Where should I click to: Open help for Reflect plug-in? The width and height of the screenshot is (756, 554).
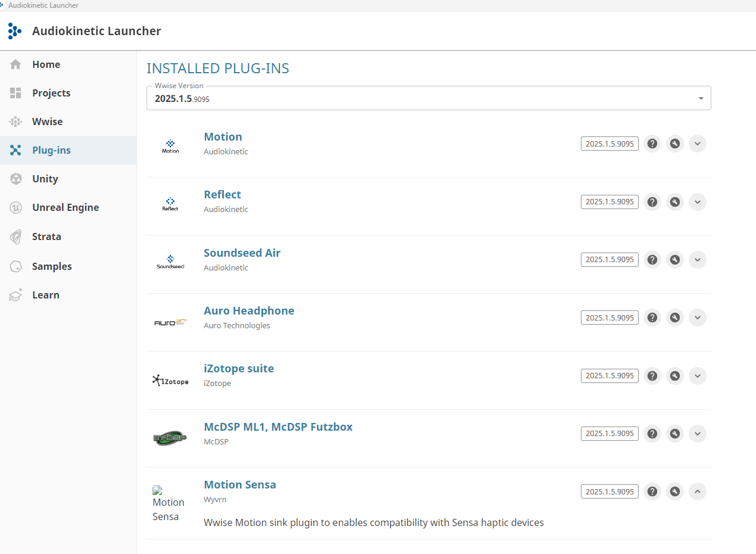coord(652,202)
